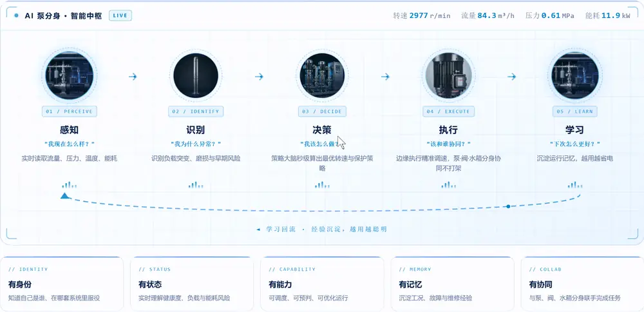Viewport: 644px width, 312px height.
Task: Click arrow between 识别 and 决策
Action: [x=259, y=77]
